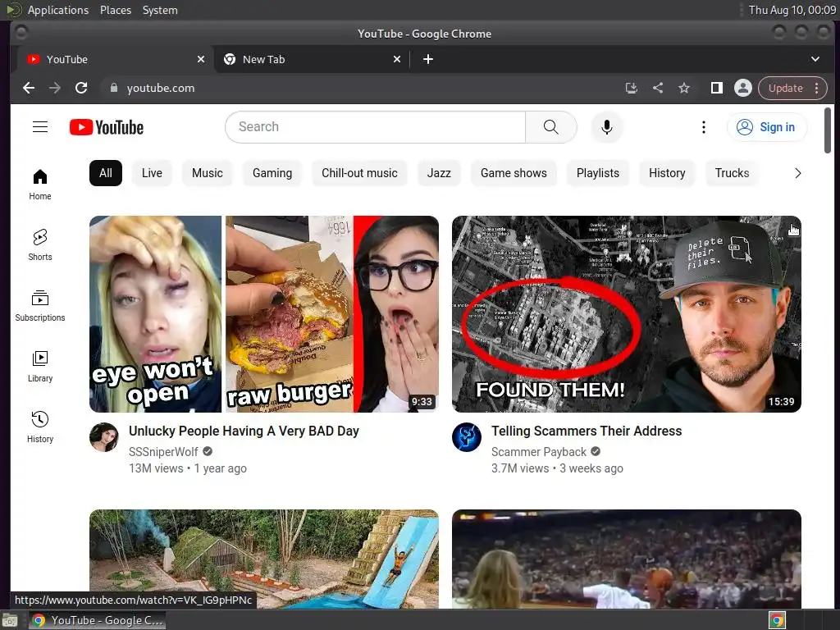
Task: Open the YouTube hamburger guide menu
Action: (40, 127)
